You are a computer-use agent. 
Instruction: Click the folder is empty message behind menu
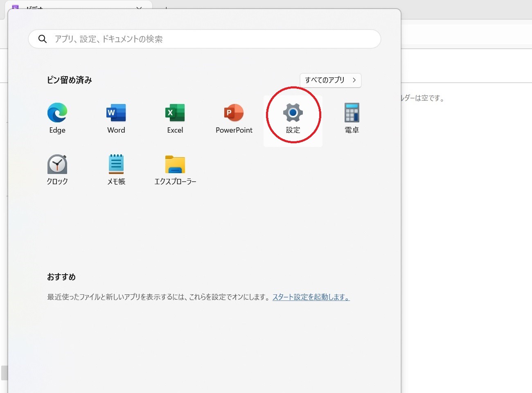tap(423, 98)
